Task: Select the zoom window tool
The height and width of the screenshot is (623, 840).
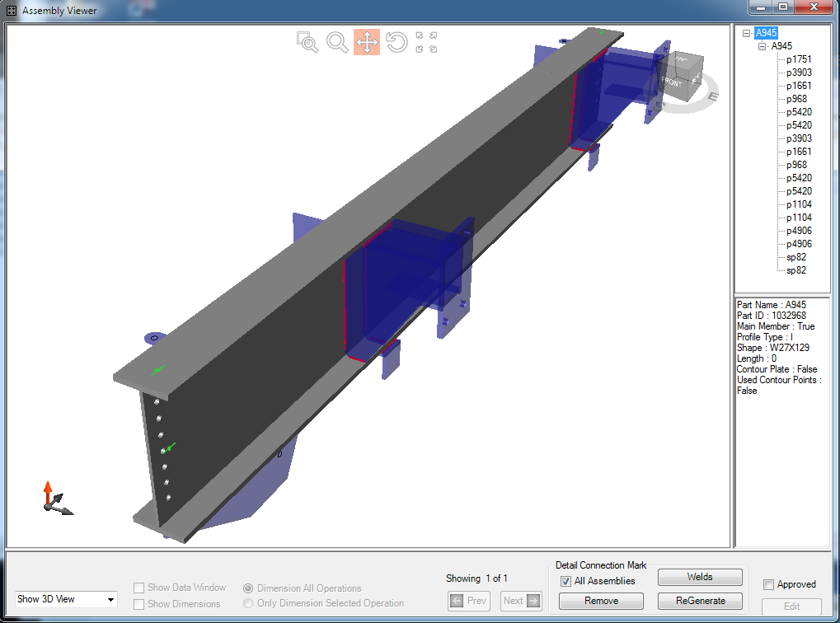Action: click(x=307, y=43)
